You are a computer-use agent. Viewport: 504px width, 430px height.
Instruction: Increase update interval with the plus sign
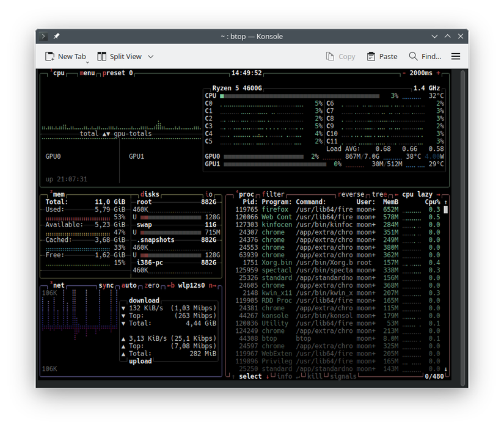tap(437, 73)
